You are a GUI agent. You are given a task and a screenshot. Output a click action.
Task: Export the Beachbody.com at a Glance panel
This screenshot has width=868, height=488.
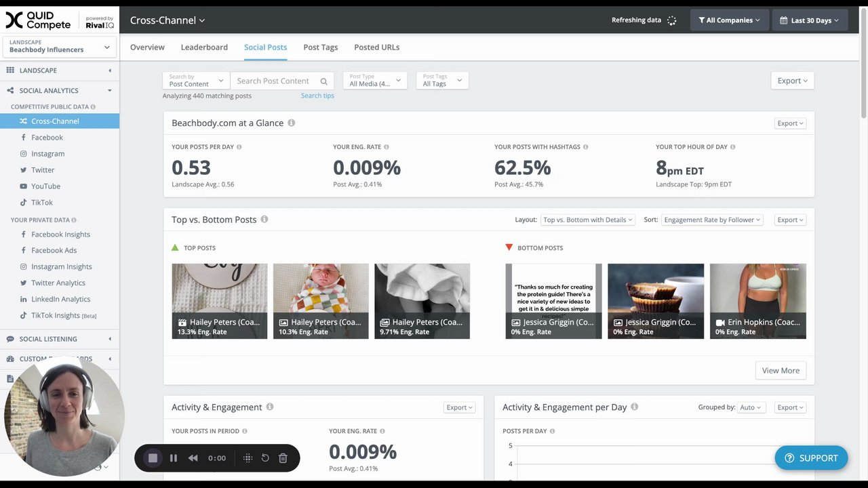[x=790, y=123]
